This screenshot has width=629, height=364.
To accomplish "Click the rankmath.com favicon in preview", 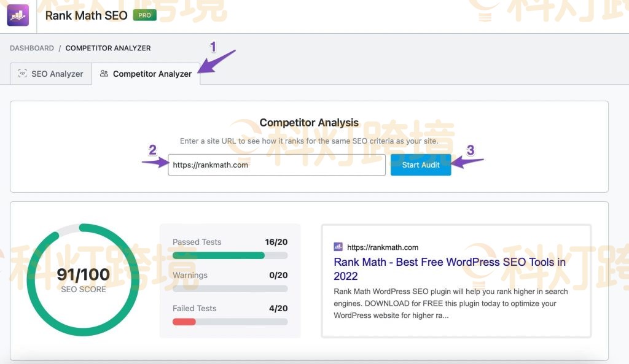I will pos(338,247).
